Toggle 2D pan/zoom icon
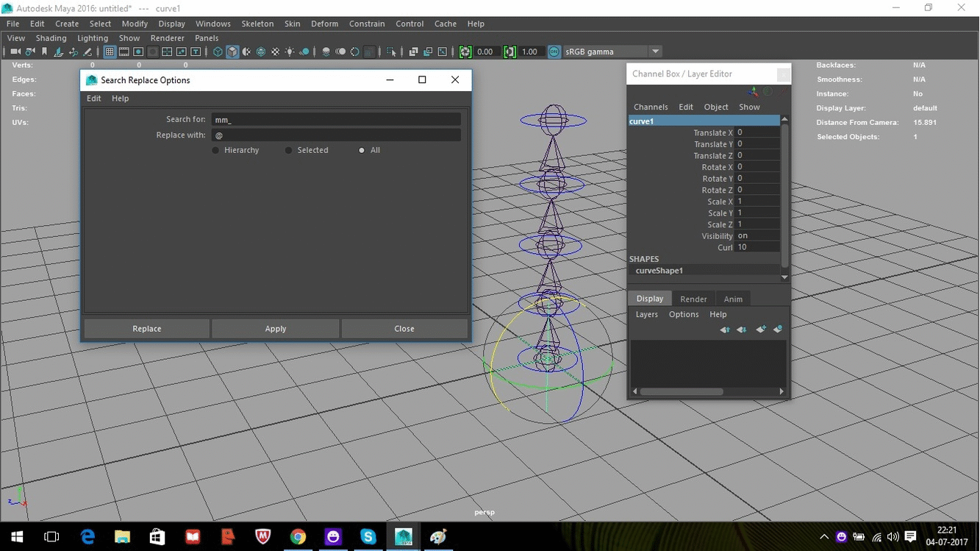Image resolution: width=980 pixels, height=551 pixels. (74, 51)
